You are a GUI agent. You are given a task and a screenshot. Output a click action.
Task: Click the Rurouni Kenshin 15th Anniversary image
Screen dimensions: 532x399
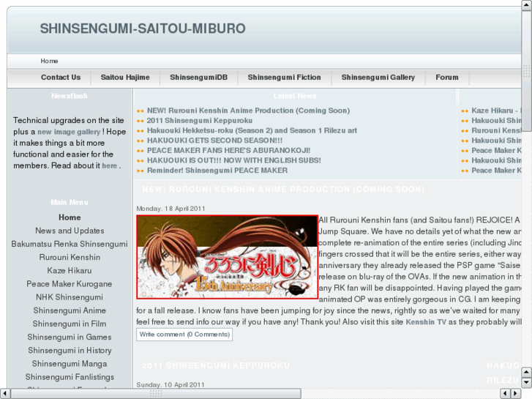(227, 257)
